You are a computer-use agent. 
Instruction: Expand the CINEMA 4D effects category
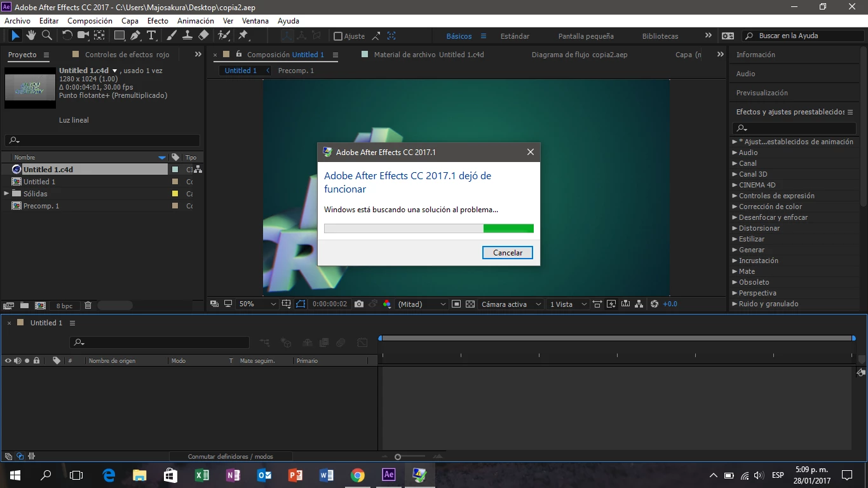(x=735, y=185)
